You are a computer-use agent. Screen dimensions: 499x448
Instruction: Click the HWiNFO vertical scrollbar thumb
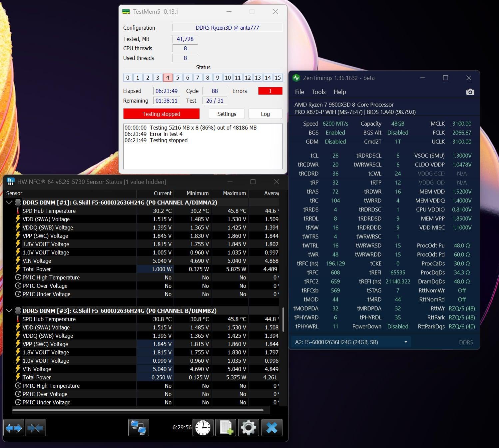click(x=283, y=319)
